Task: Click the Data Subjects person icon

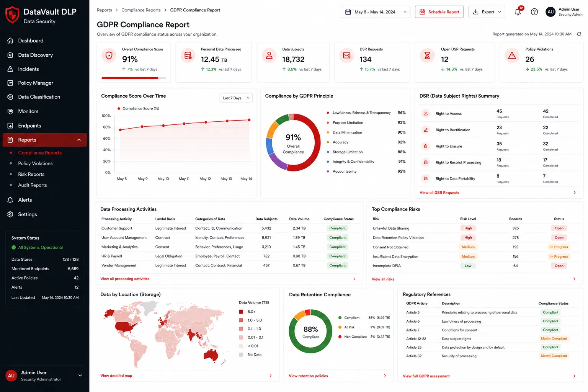Action: click(269, 56)
